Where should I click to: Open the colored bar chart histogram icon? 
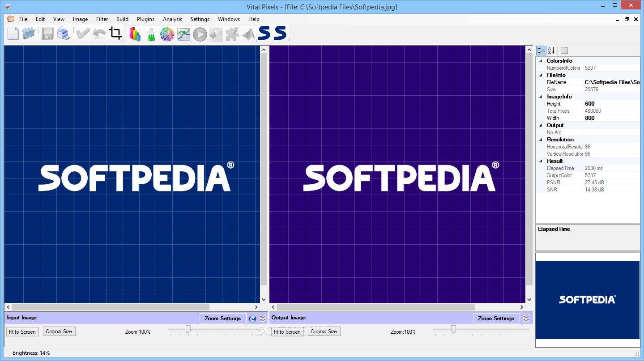pos(135,34)
